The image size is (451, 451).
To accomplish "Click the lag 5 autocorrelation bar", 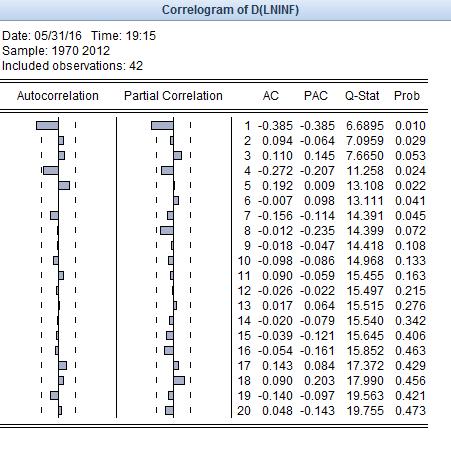I will click(x=64, y=186).
